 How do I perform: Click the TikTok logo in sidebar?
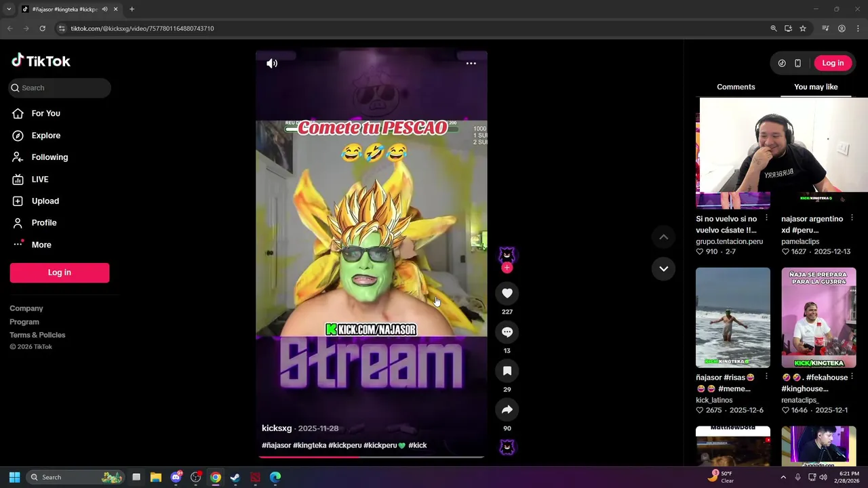click(x=41, y=61)
